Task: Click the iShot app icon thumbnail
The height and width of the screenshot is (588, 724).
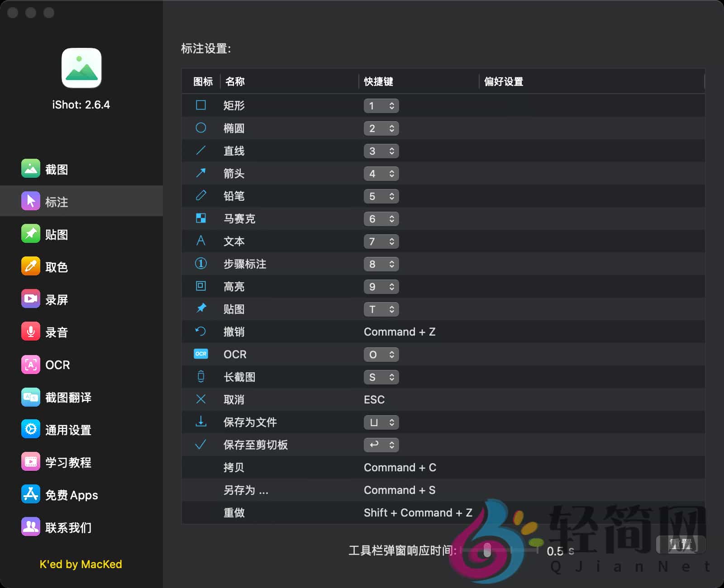Action: tap(81, 68)
